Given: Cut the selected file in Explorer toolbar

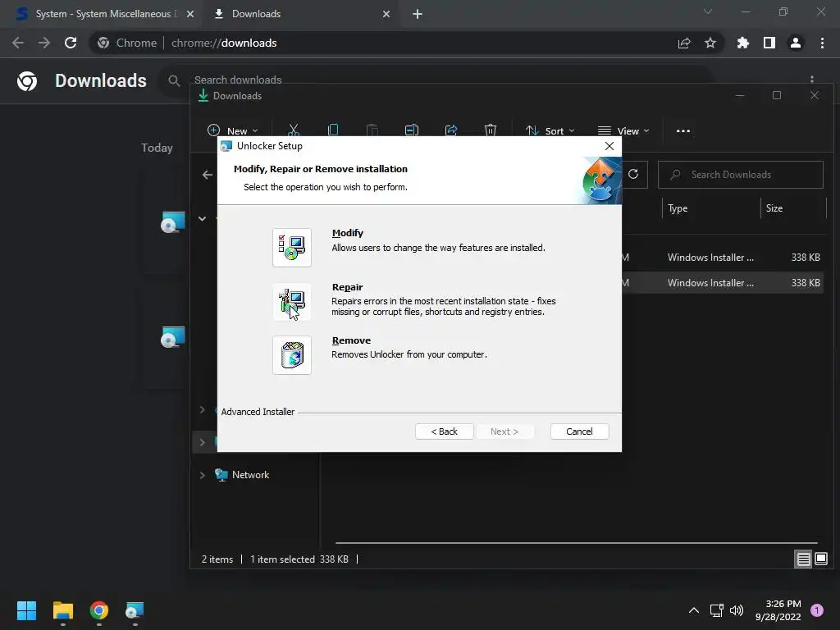Looking at the screenshot, I should 294,130.
